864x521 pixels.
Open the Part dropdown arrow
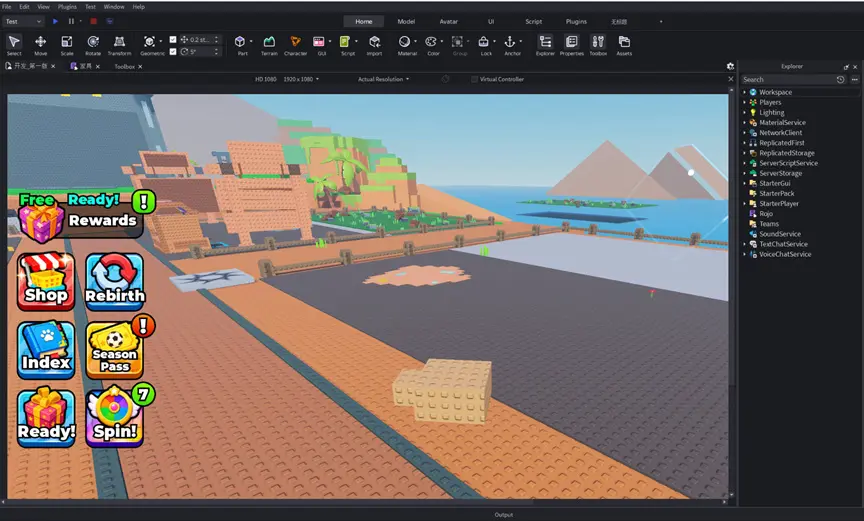(x=251, y=41)
